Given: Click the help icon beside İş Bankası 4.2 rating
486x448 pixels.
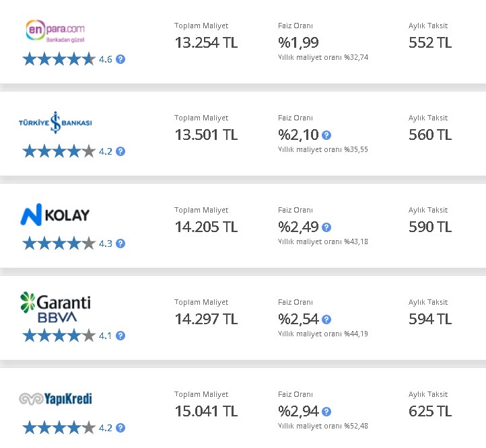Looking at the screenshot, I should click(x=120, y=151).
